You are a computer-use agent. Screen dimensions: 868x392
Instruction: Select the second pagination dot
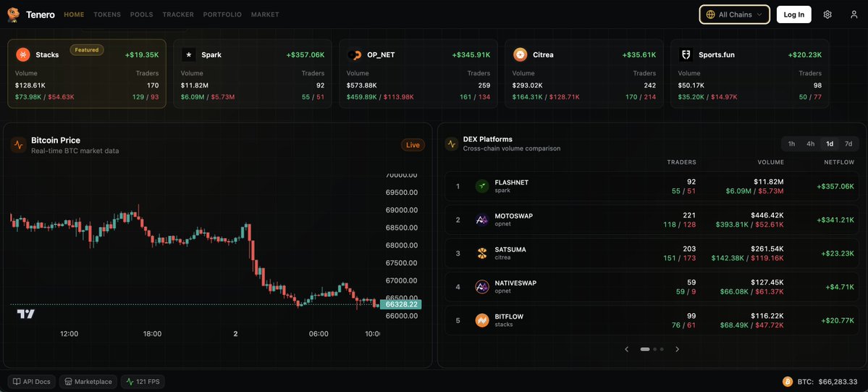655,349
